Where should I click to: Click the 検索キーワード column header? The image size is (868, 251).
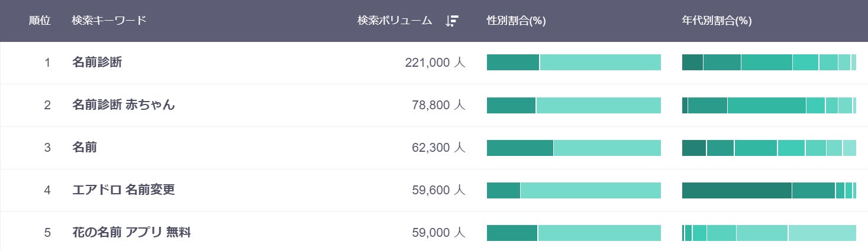[109, 21]
